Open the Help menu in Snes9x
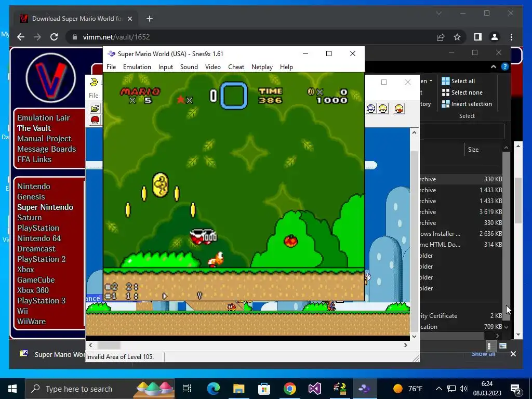 pos(286,67)
